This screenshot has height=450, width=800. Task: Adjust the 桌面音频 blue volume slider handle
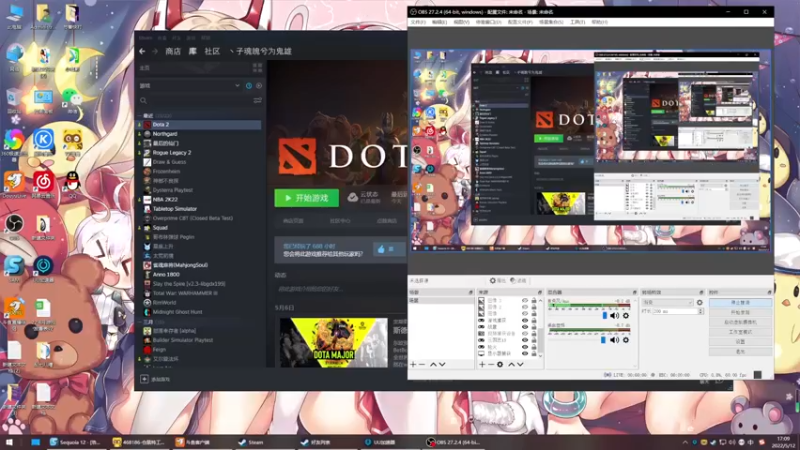point(603,340)
